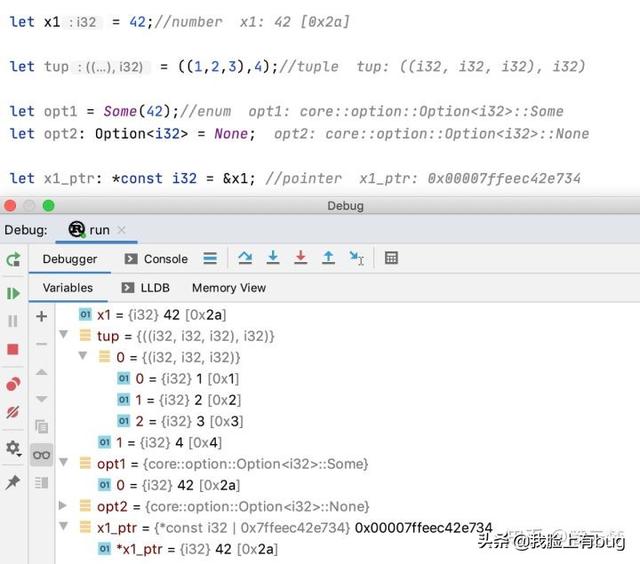This screenshot has height=564, width=640.
Task: Toggle Show watches glasses icon
Action: pos(41,455)
